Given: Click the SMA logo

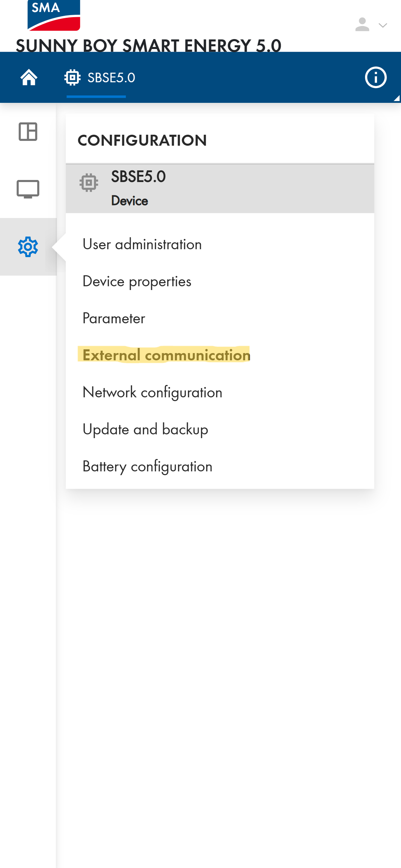Looking at the screenshot, I should point(53,15).
